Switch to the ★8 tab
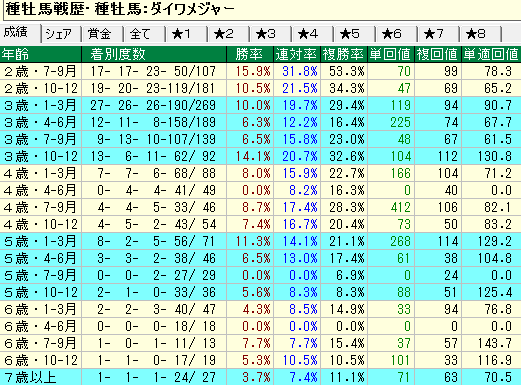The width and height of the screenshot is (521, 385). point(481,34)
